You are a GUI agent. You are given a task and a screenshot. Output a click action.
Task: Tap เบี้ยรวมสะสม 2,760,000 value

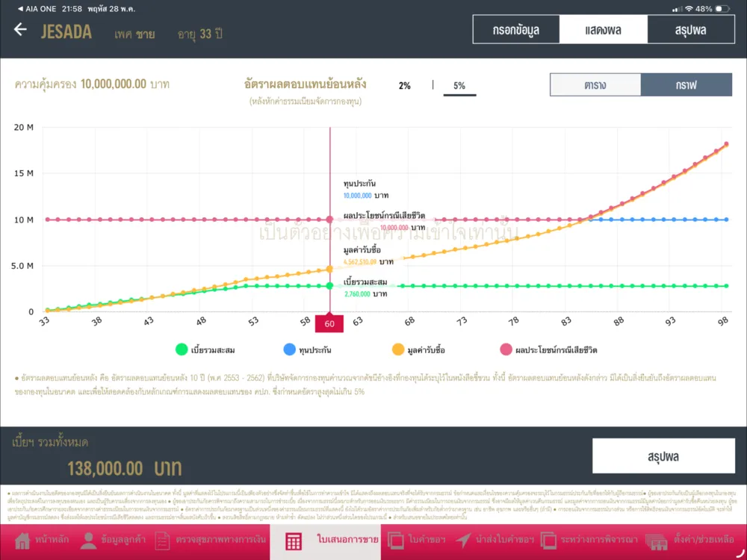tap(357, 293)
